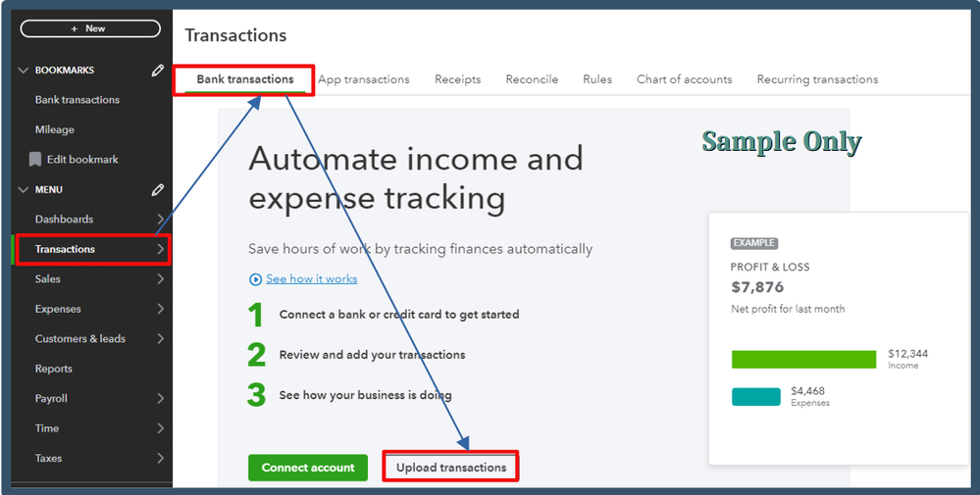Expand the Transactions submenu arrow

tap(161, 249)
